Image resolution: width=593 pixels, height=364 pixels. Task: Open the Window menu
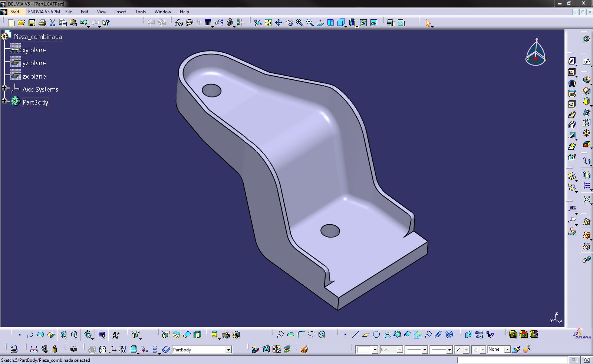[x=162, y=12]
